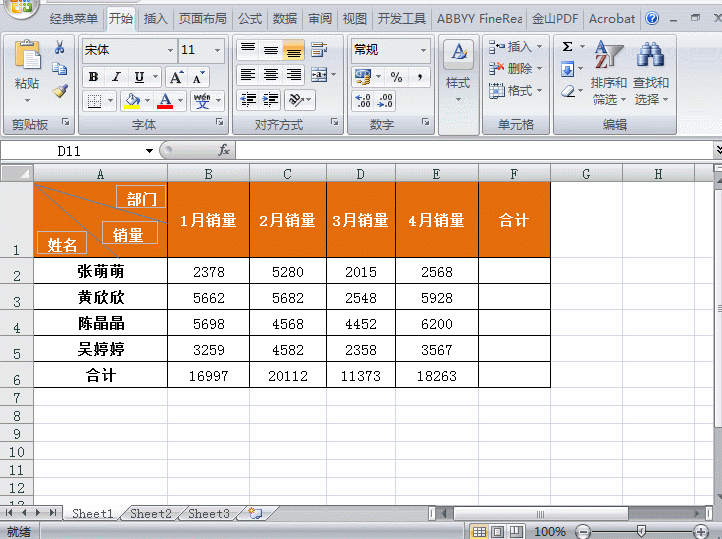
Task: Expand the 常规 number format dropdown
Action: pos(423,50)
